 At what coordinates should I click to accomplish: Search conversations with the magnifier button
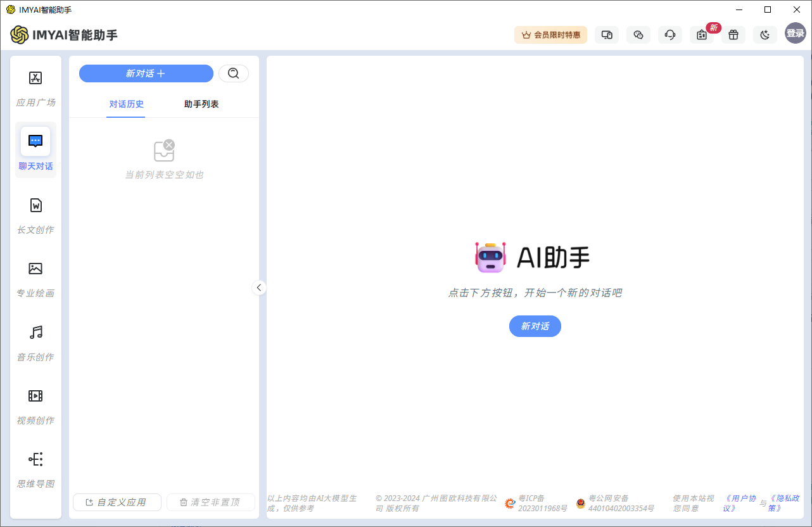(234, 73)
